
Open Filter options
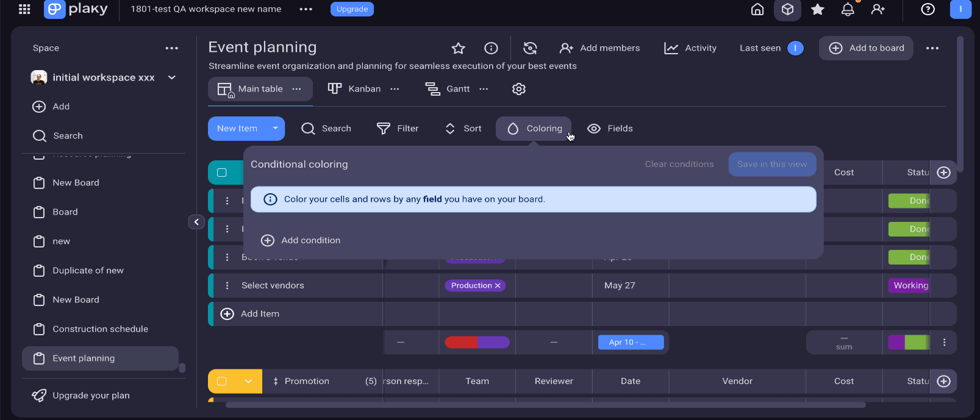click(x=398, y=129)
